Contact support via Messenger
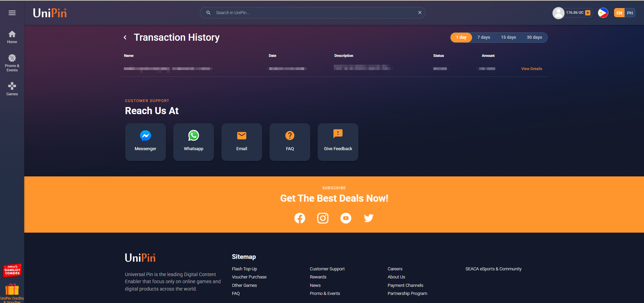Screen dimensions: 644x303 point(145,142)
